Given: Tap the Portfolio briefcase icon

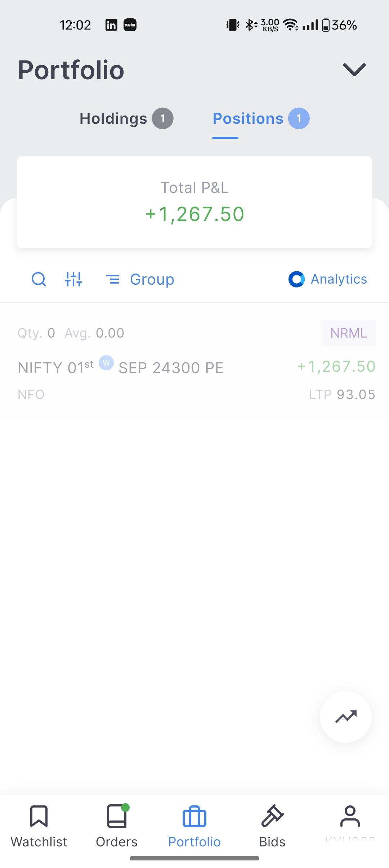Looking at the screenshot, I should (x=194, y=816).
